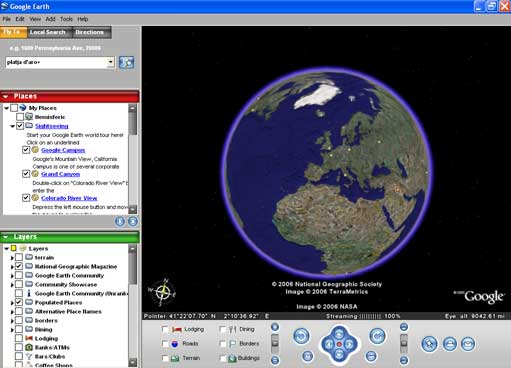Enable the Buildings checkbox in bottom panel
Image resolution: width=511 pixels, height=368 pixels.
[x=223, y=358]
